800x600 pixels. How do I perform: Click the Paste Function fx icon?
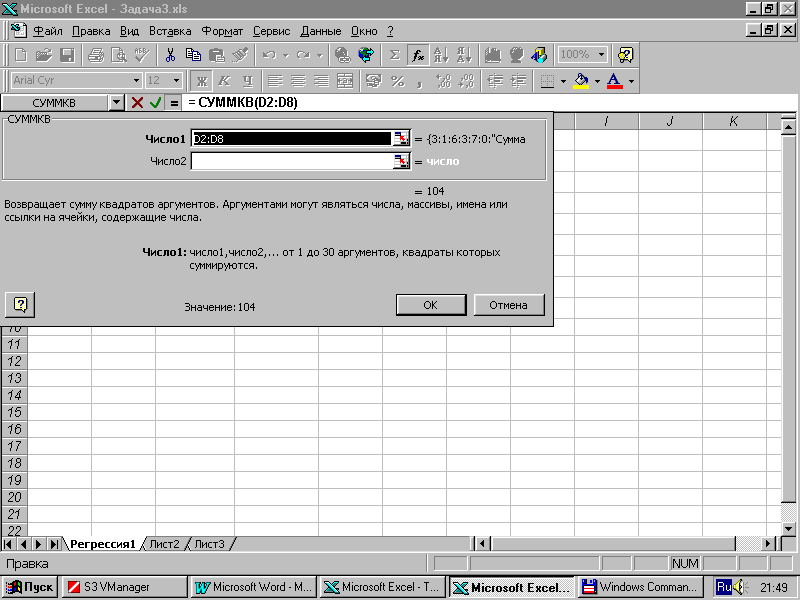[x=418, y=55]
